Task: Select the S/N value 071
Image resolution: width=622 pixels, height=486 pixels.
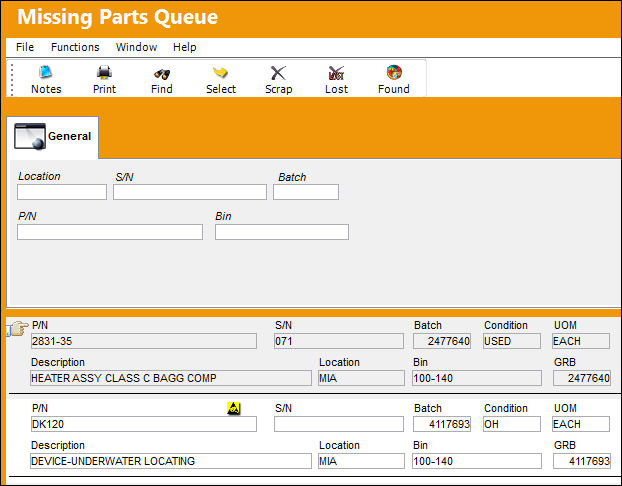Action: pyautogui.click(x=339, y=341)
